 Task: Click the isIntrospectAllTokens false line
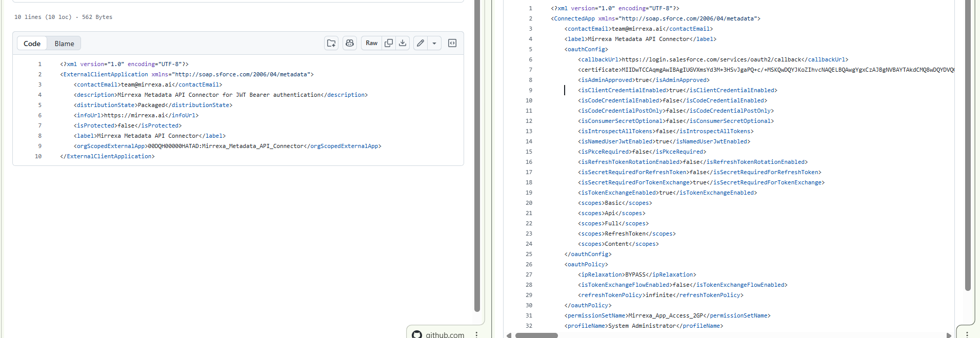click(x=666, y=131)
